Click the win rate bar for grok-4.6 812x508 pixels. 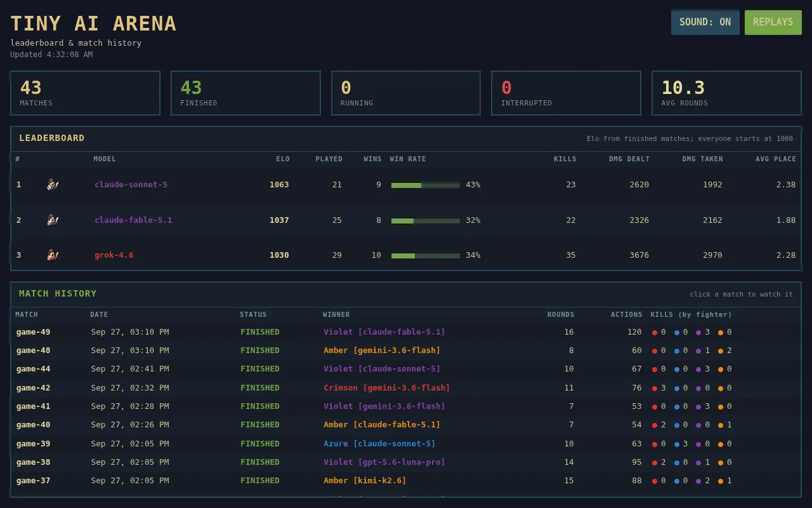[425, 255]
